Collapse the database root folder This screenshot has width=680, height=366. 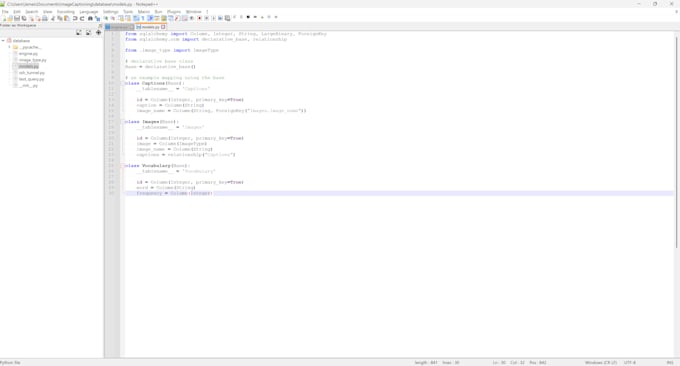[x=3, y=41]
